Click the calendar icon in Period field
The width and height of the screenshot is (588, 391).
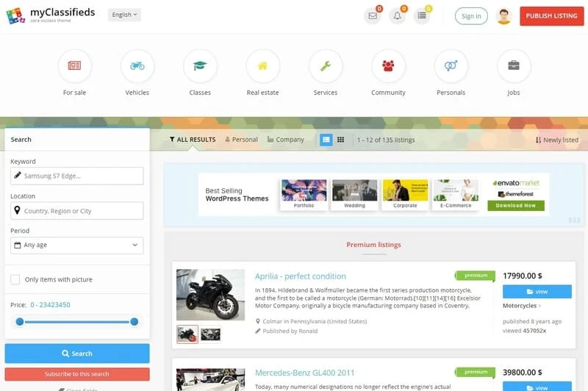pyautogui.click(x=17, y=245)
